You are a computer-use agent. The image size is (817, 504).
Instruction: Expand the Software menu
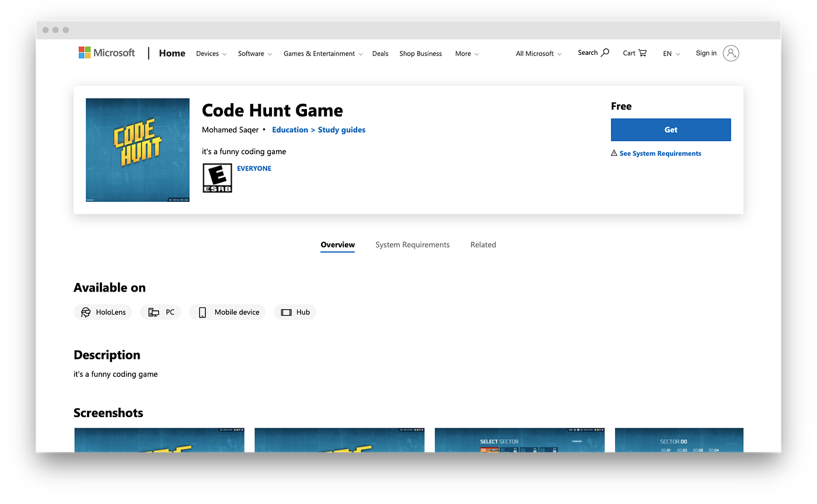point(255,54)
